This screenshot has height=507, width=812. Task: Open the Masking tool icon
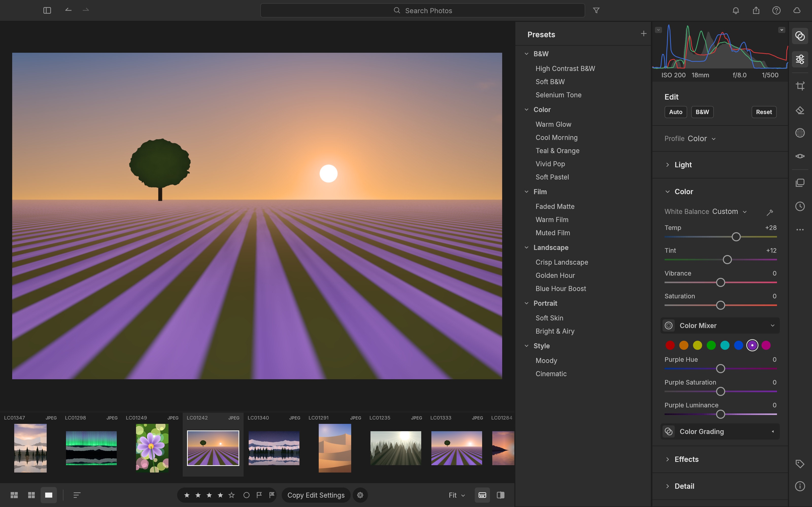click(x=800, y=133)
